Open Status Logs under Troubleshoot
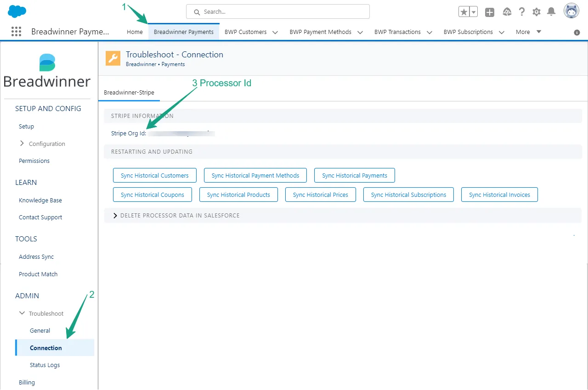The width and height of the screenshot is (588, 390). pyautogui.click(x=45, y=365)
